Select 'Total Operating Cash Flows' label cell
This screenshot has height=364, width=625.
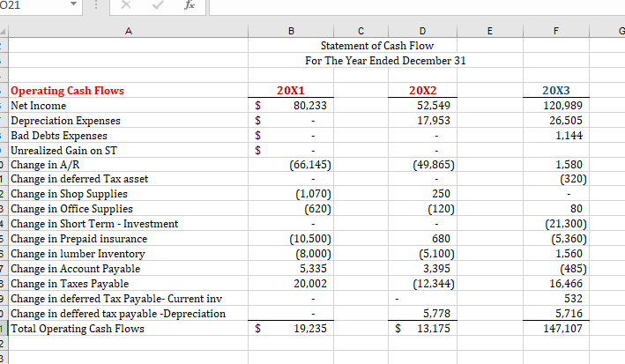click(129, 329)
